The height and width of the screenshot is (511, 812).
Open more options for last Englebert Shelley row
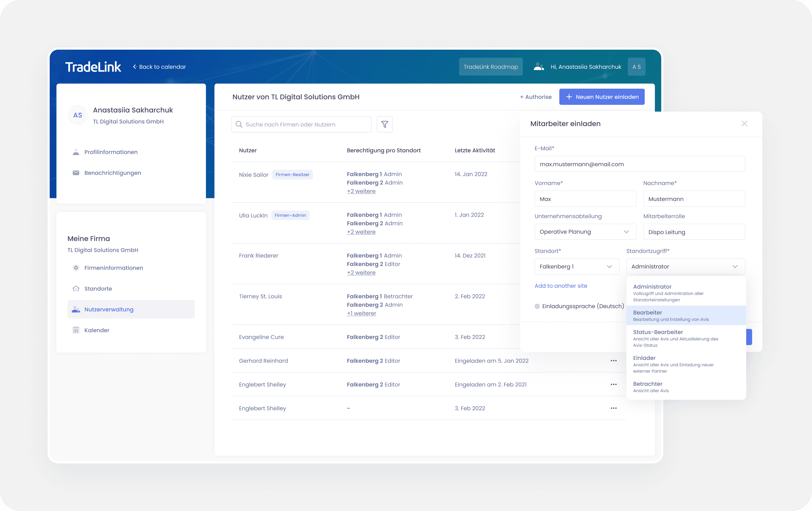pos(613,408)
